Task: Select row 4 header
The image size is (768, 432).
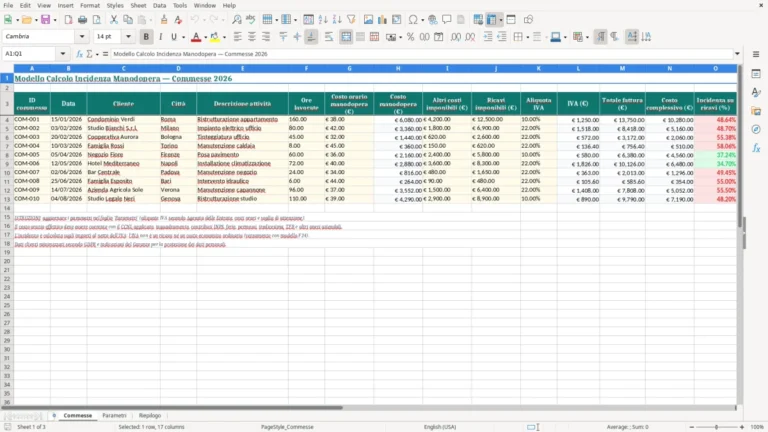Action: (7, 120)
